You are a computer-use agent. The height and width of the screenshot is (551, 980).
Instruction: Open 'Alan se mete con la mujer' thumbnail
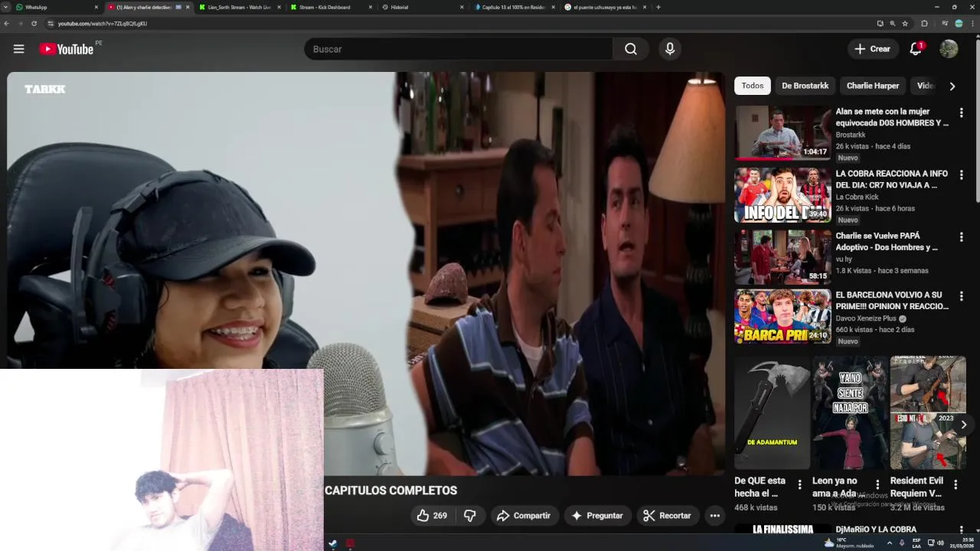click(x=782, y=132)
